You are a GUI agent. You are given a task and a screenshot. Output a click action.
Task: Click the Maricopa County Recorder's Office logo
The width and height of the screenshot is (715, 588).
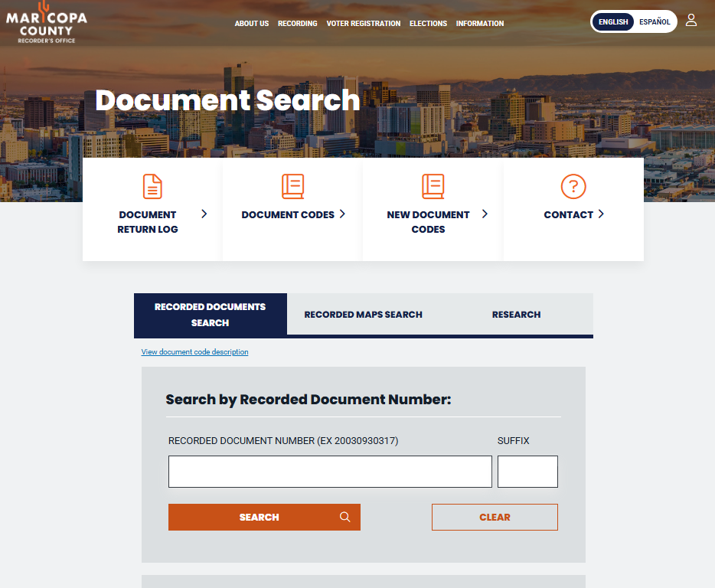(x=47, y=23)
